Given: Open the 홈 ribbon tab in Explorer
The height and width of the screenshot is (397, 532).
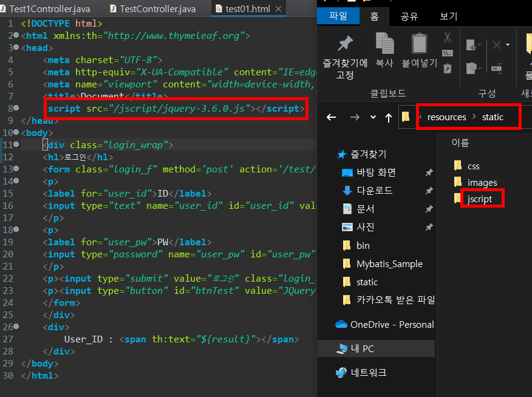Looking at the screenshot, I should 374,16.
